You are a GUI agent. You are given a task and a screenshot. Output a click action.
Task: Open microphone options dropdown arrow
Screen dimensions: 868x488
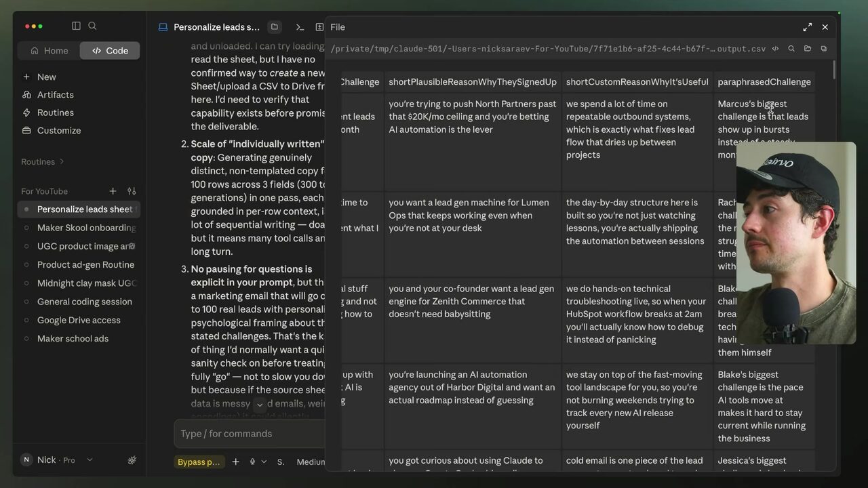click(x=264, y=462)
